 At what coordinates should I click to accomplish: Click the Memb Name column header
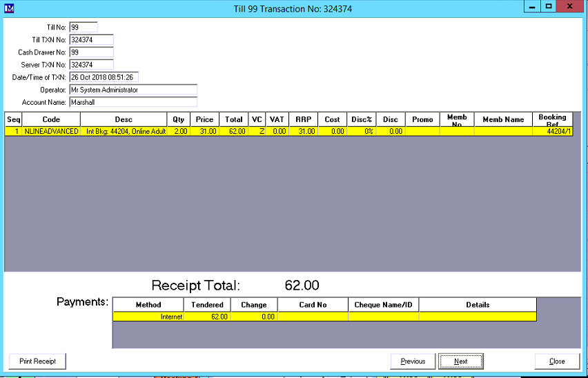coord(503,119)
